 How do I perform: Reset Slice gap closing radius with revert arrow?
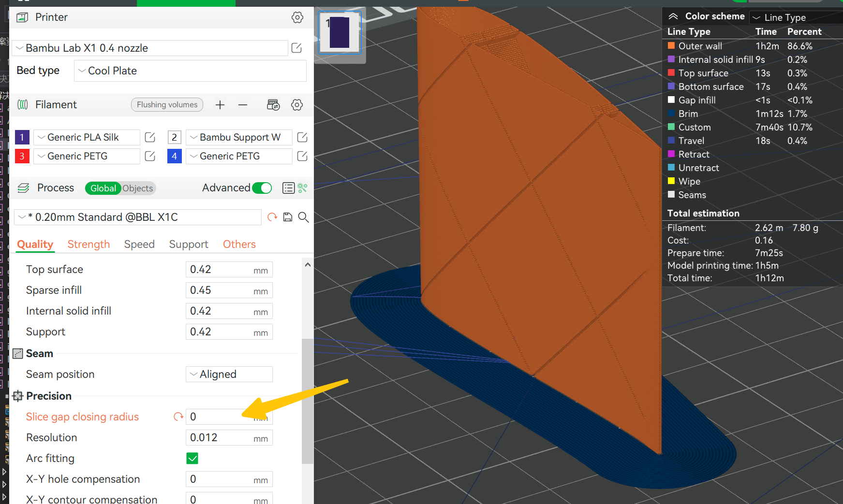click(x=177, y=416)
